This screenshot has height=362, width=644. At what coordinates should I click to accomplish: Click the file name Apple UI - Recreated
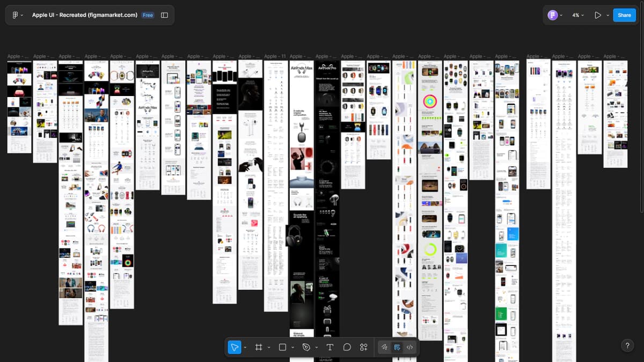[85, 15]
